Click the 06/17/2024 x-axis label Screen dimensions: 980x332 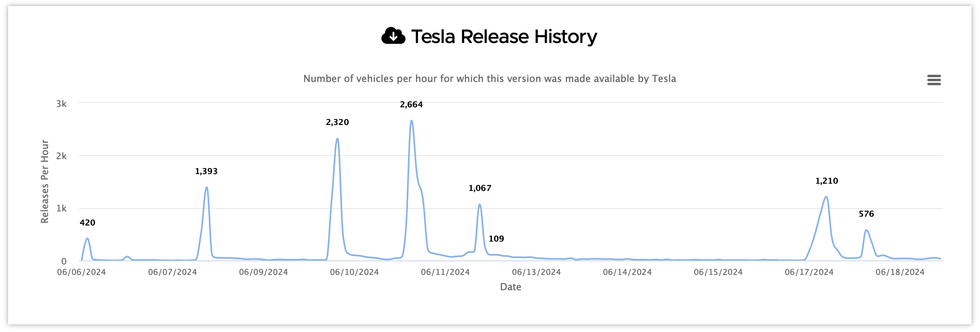(x=809, y=272)
